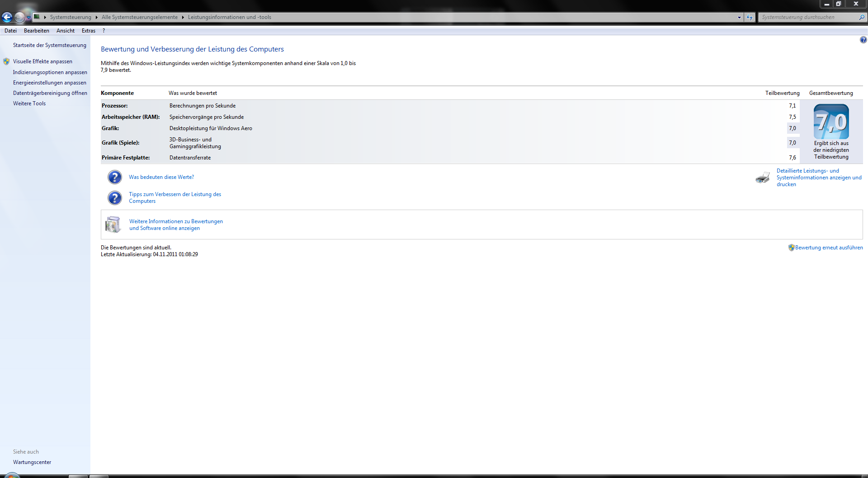868x478 pixels.
Task: Click the search magnifier icon
Action: 862,17
